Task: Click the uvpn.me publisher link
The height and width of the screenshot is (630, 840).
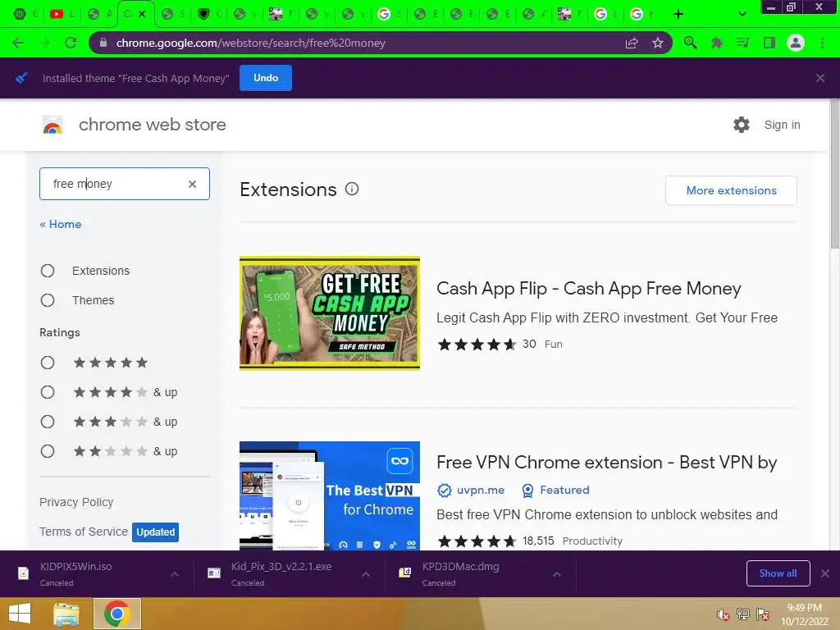Action: [480, 490]
